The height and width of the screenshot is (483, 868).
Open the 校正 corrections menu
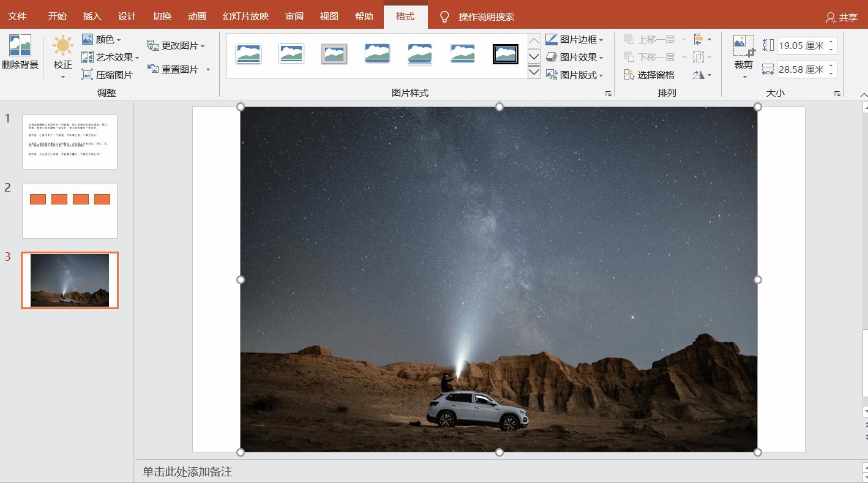(63, 58)
